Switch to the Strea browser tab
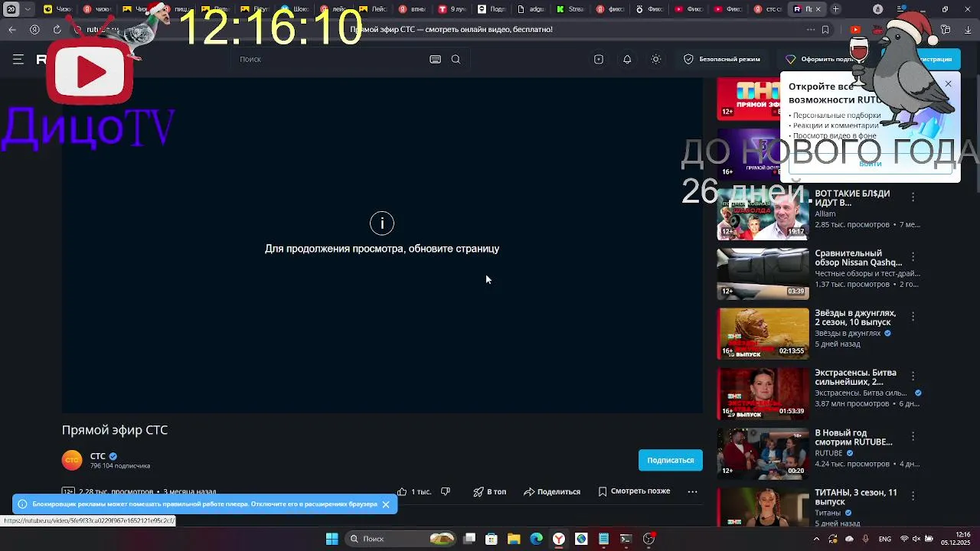The height and width of the screenshot is (551, 980). 571,9
